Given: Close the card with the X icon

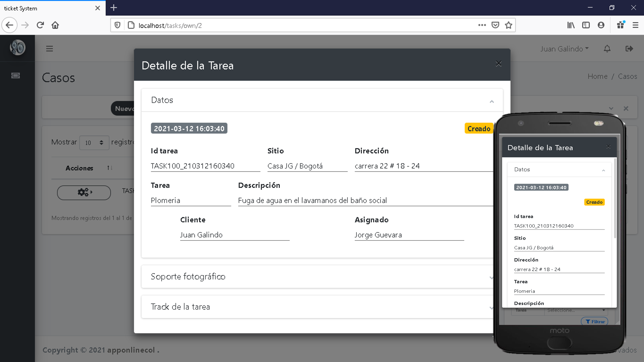Looking at the screenshot, I should click(x=626, y=109).
